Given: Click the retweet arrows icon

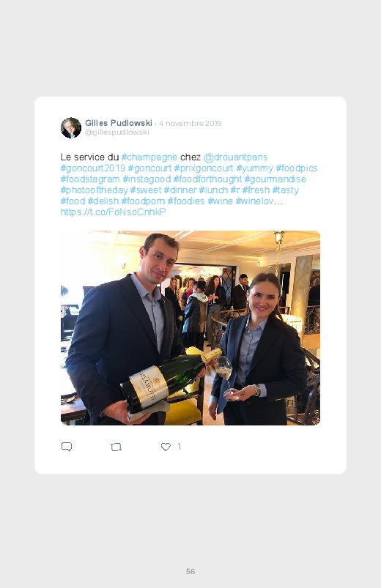Looking at the screenshot, I should point(116,447).
